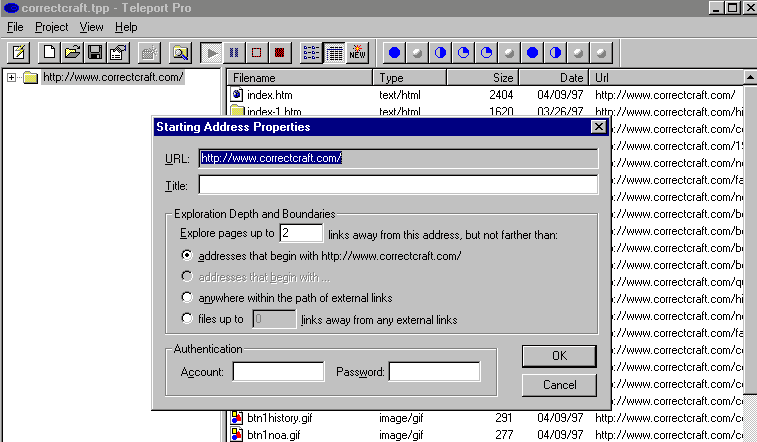This screenshot has width=757, height=442.
Task: Sort by the Size column header
Action: (483, 78)
